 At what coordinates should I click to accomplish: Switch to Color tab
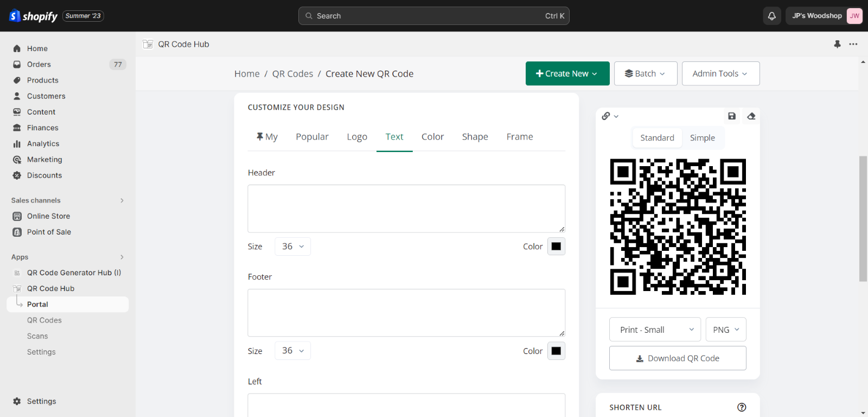(x=432, y=137)
